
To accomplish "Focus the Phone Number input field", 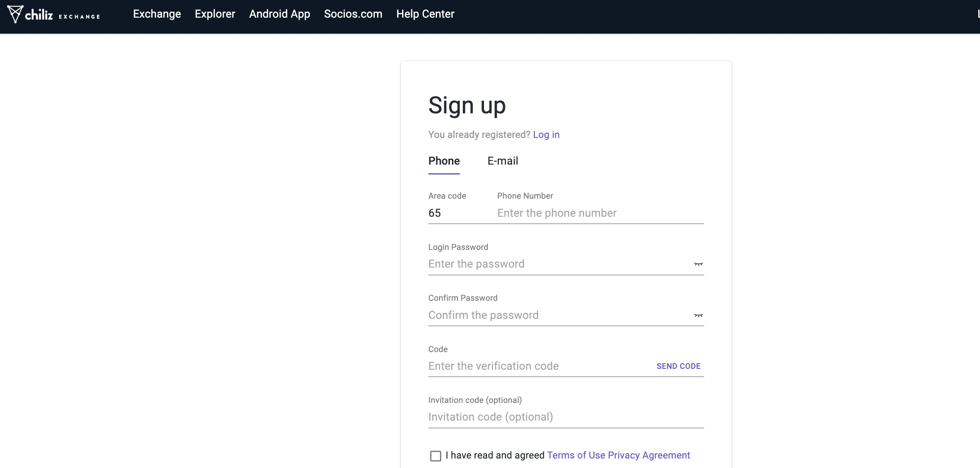I will pos(599,213).
